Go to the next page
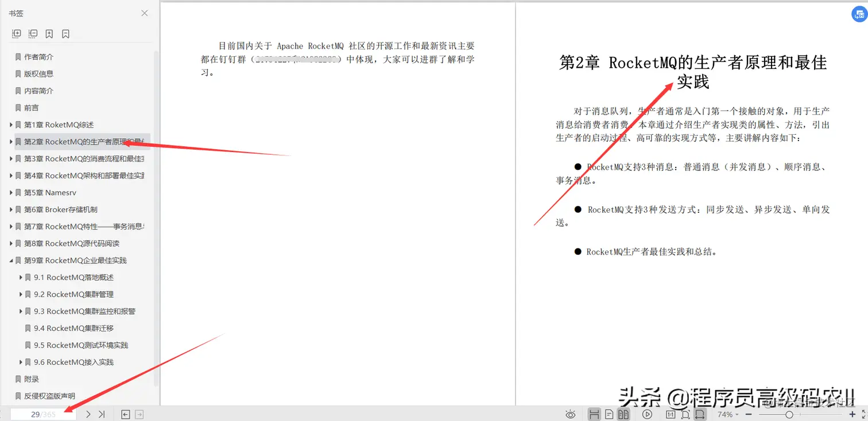 [87, 414]
